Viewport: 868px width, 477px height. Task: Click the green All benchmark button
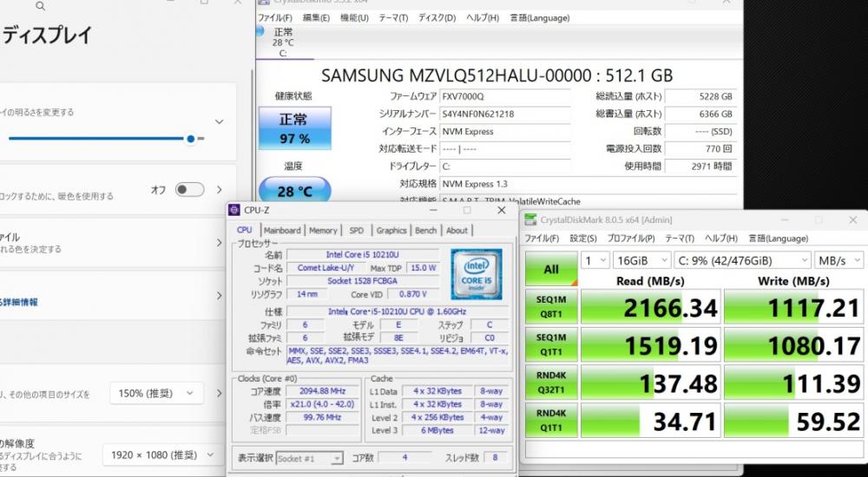tap(551, 269)
